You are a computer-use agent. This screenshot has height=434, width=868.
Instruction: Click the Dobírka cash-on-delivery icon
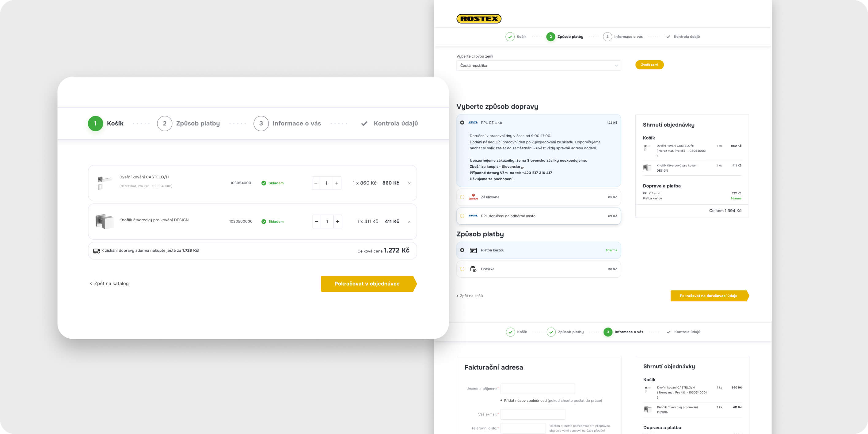click(x=473, y=269)
